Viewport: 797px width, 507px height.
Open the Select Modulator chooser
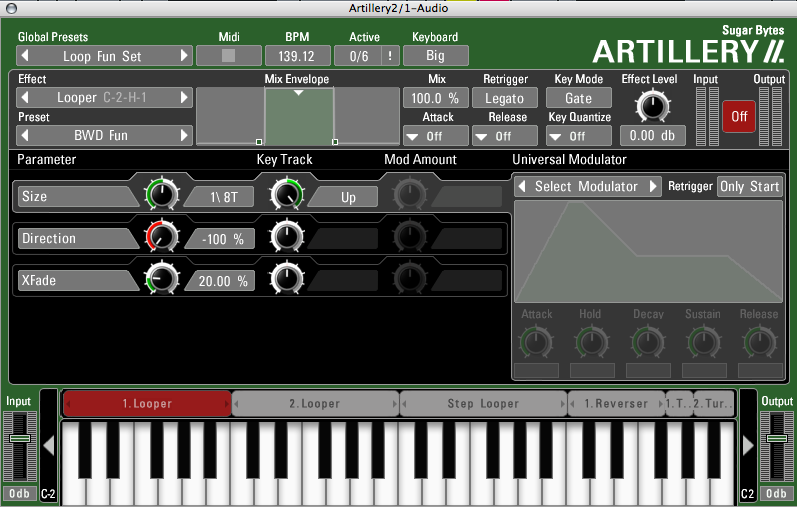[587, 186]
